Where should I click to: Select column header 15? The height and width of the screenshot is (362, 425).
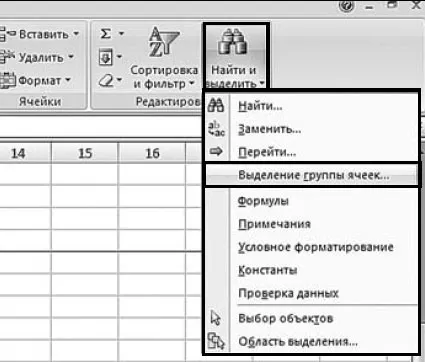[x=85, y=153]
